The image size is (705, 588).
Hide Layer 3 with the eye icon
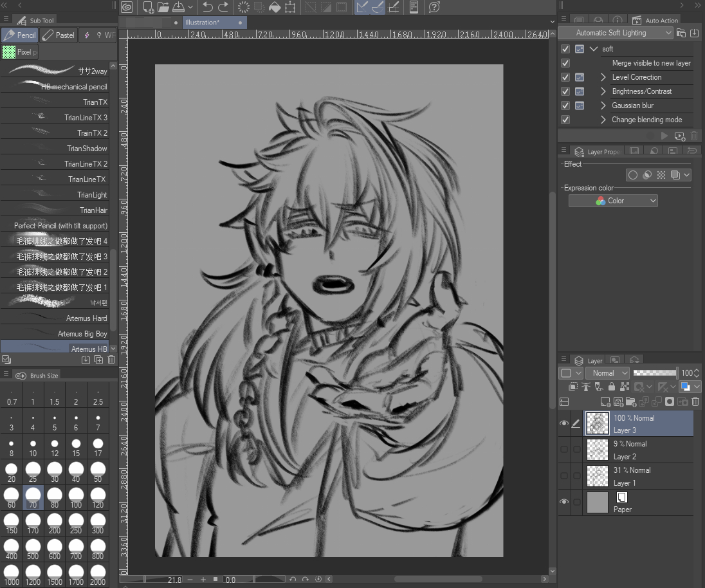click(564, 423)
